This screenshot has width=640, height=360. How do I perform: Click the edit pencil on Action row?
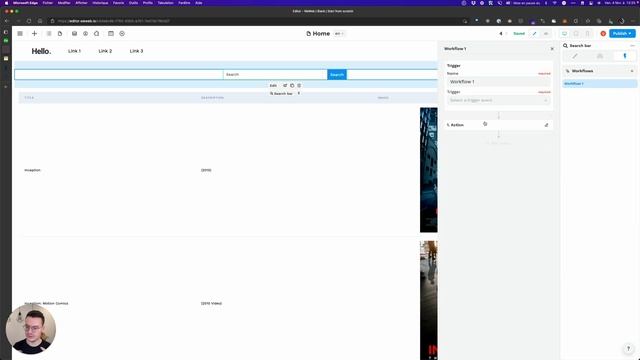[547, 125]
